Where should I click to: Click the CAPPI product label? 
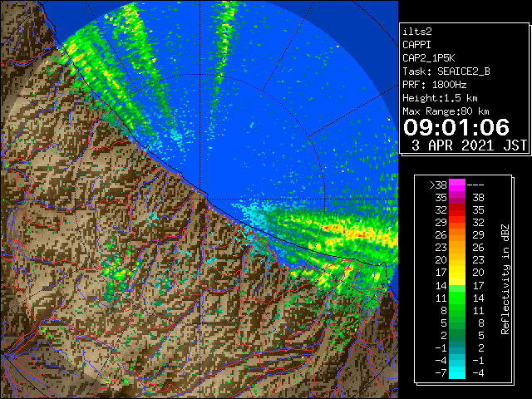(416, 45)
